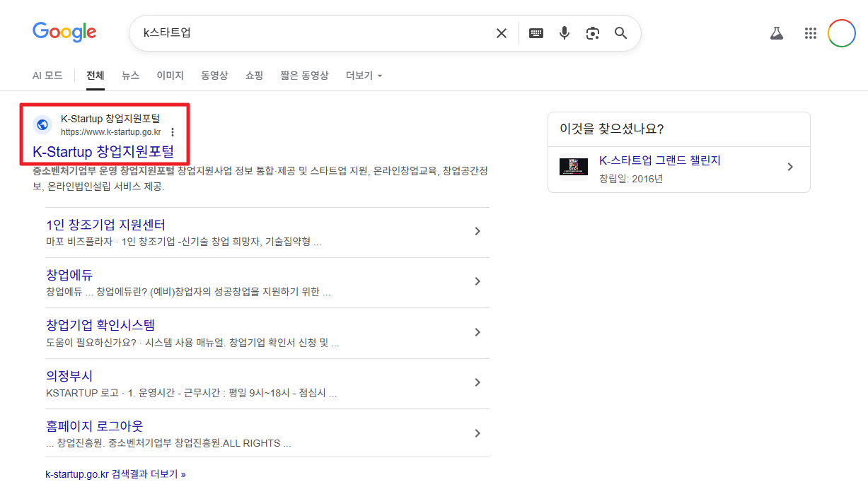The width and height of the screenshot is (868, 494).
Task: Switch to the 이미지 tab
Action: point(170,76)
